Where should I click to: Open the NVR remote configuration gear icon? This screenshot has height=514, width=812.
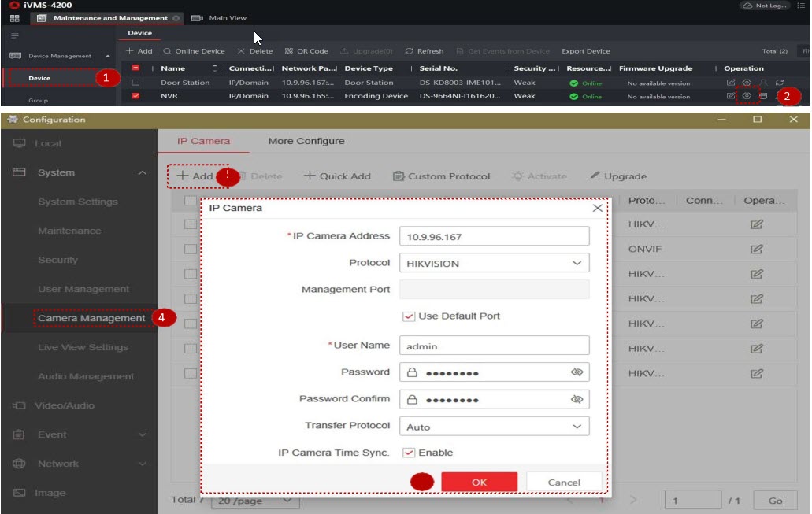pos(747,96)
